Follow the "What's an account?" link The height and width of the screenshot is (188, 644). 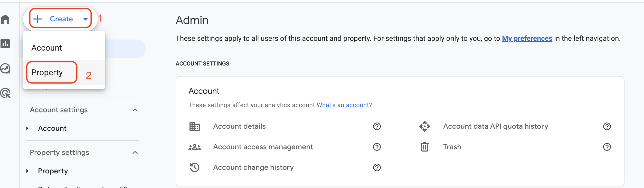(344, 105)
